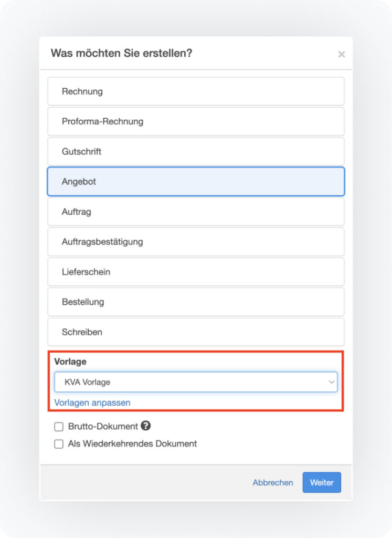Select Schreiben option

[x=196, y=332]
